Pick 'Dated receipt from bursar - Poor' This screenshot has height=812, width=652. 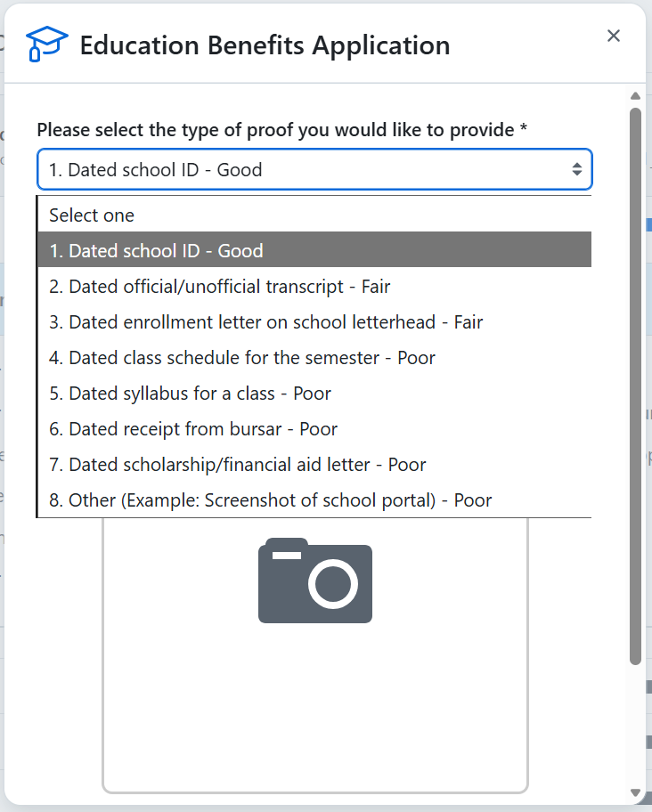(193, 429)
